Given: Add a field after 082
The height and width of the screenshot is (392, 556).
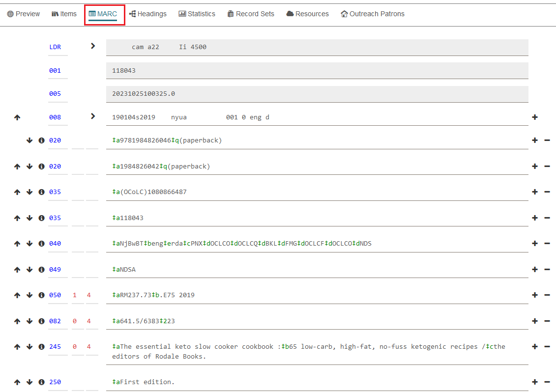Looking at the screenshot, I should (535, 321).
